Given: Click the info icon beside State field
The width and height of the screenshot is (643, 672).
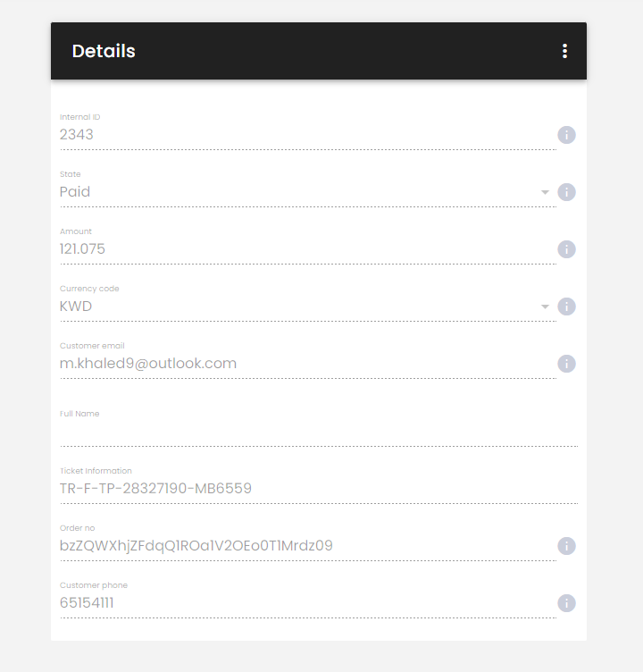Looking at the screenshot, I should [566, 192].
